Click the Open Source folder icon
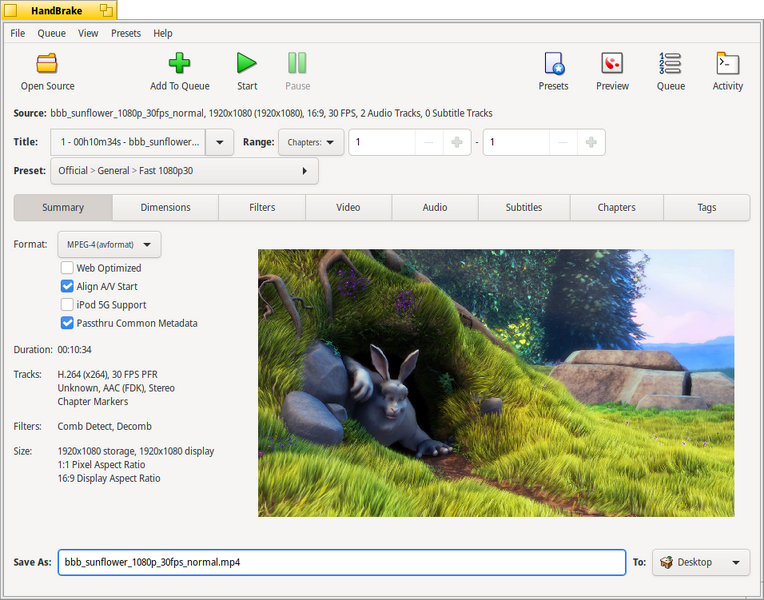This screenshot has width=764, height=600. 47,63
